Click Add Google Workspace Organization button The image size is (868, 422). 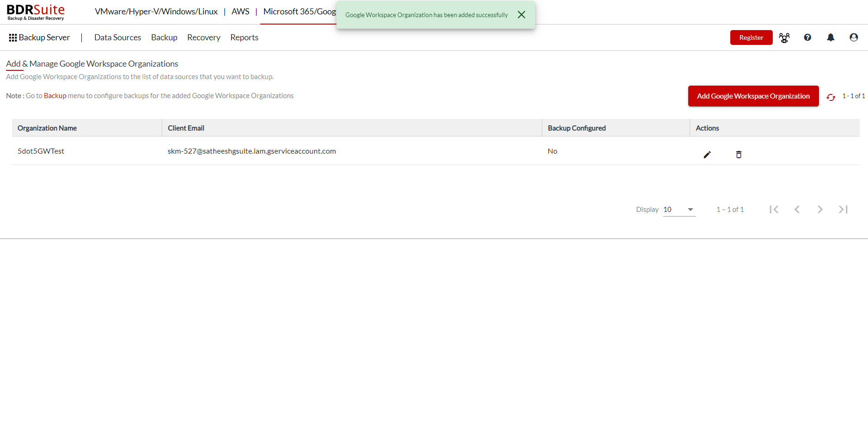[x=753, y=96]
